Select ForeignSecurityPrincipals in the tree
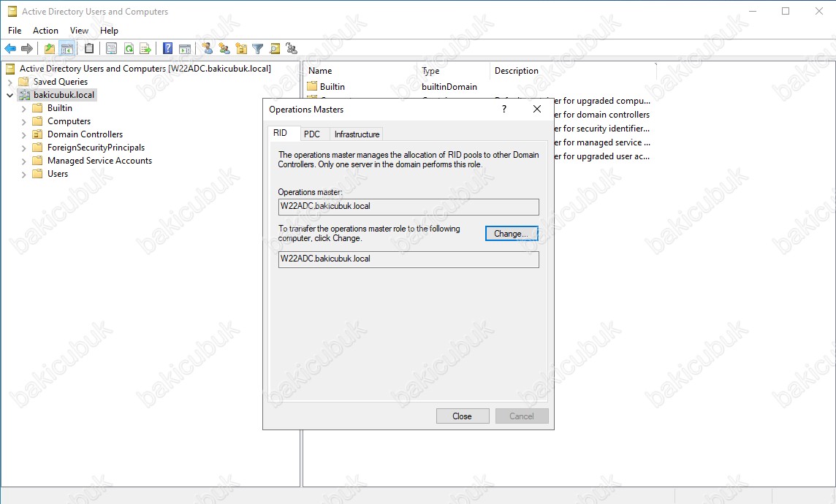This screenshot has width=836, height=504. coord(96,148)
